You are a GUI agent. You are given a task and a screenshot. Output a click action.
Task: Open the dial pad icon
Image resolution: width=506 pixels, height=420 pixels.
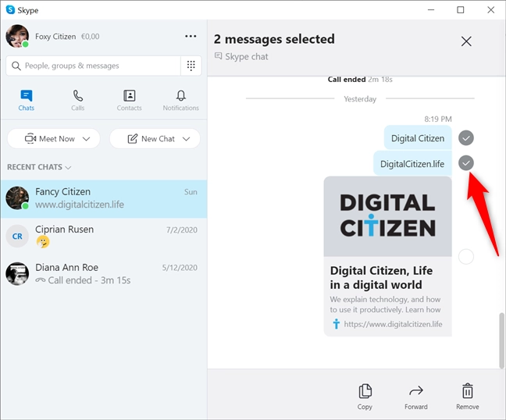(191, 66)
